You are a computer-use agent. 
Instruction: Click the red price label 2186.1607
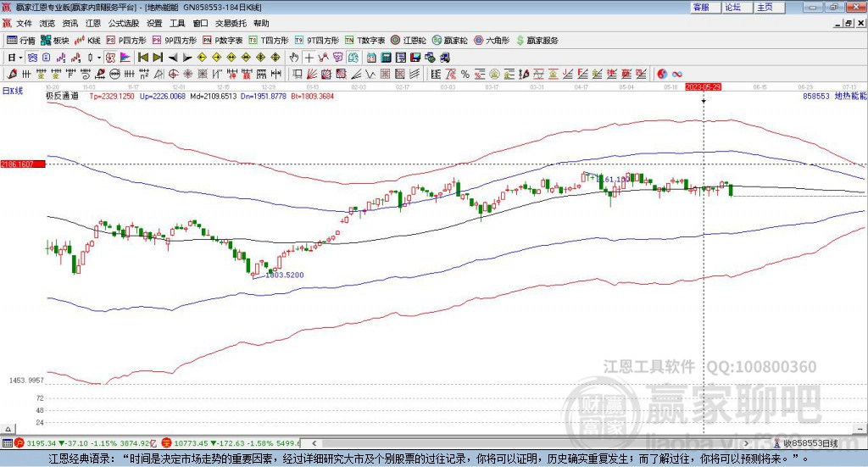[22, 164]
